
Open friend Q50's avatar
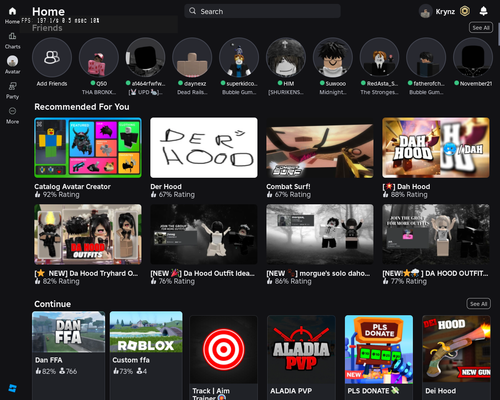(99, 57)
